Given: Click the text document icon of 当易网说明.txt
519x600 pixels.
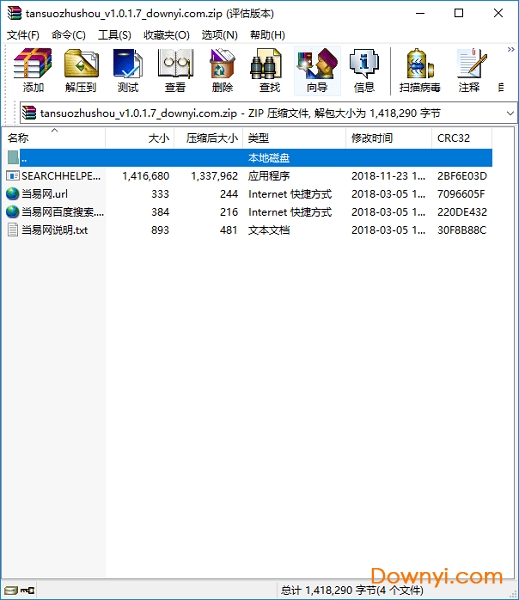Looking at the screenshot, I should coord(13,230).
